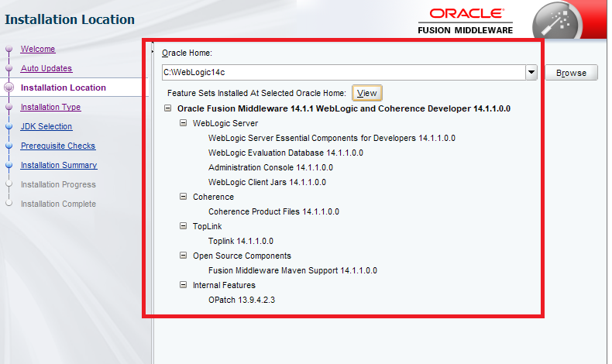Open the Oracle Home dropdown arrow

click(x=531, y=73)
